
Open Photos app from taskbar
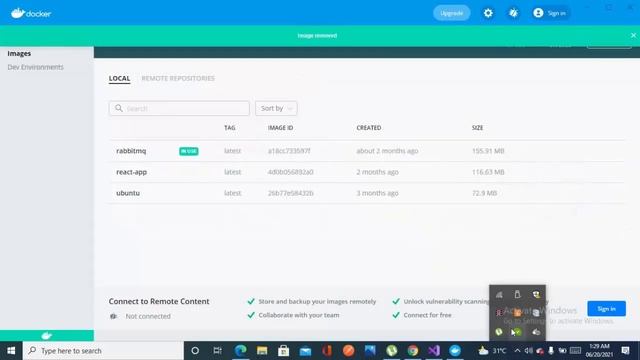(x=370, y=351)
